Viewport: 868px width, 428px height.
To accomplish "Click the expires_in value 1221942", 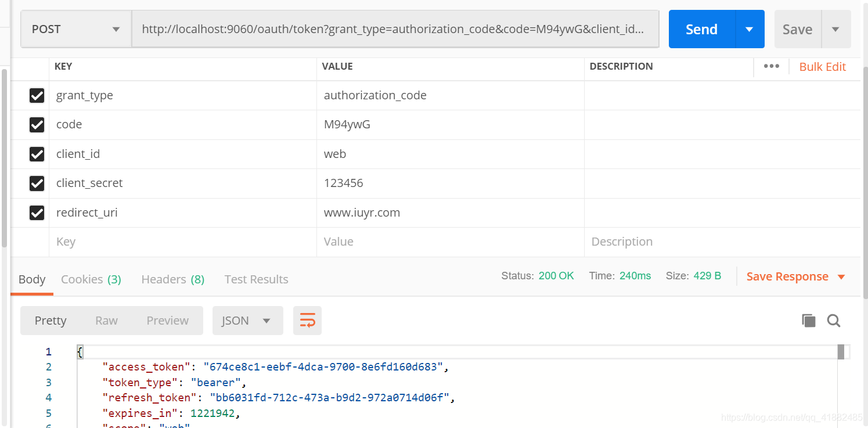I will pos(213,413).
